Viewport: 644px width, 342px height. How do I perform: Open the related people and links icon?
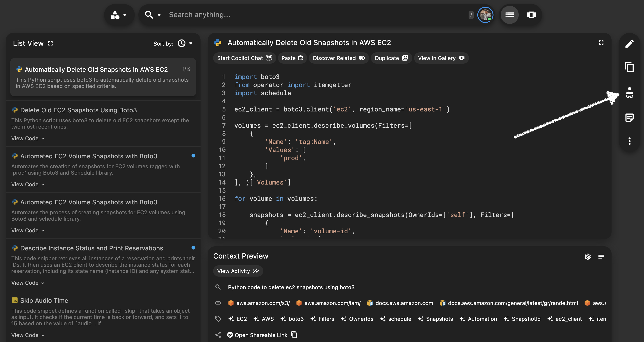(x=629, y=93)
